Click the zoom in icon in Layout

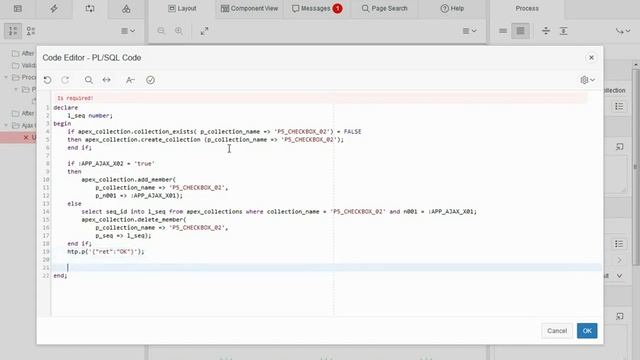(179, 31)
